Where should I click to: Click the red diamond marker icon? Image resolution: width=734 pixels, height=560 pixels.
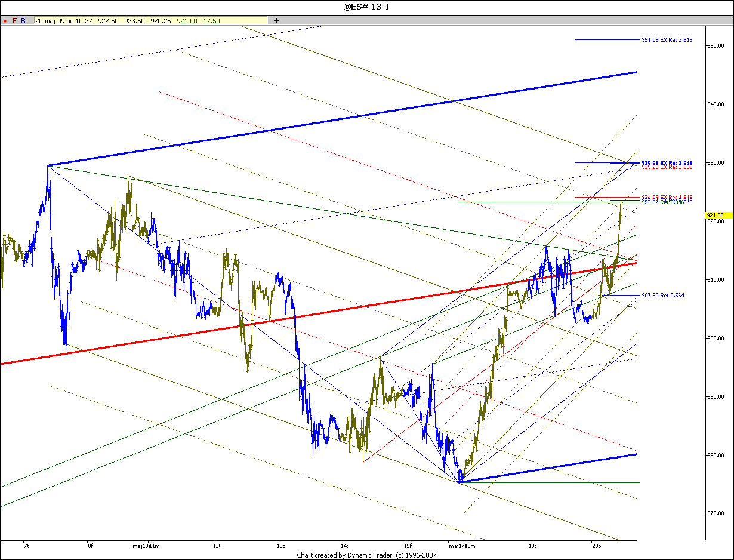pos(5,21)
